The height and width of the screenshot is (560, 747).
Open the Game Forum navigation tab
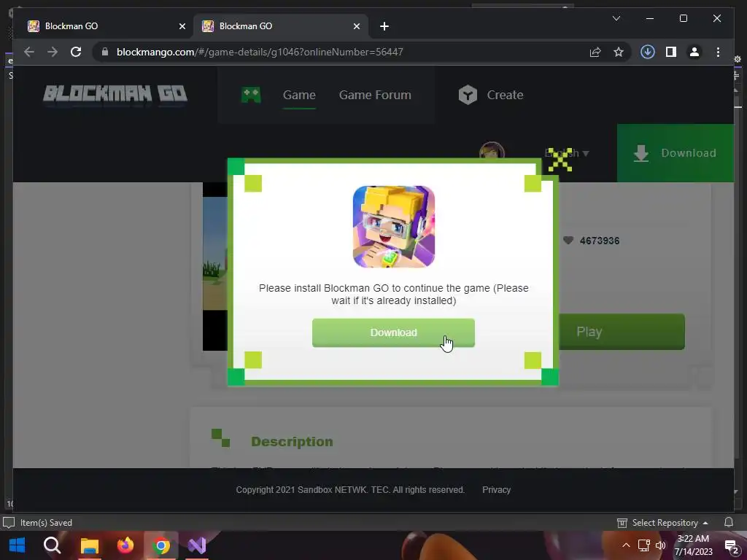pos(375,95)
